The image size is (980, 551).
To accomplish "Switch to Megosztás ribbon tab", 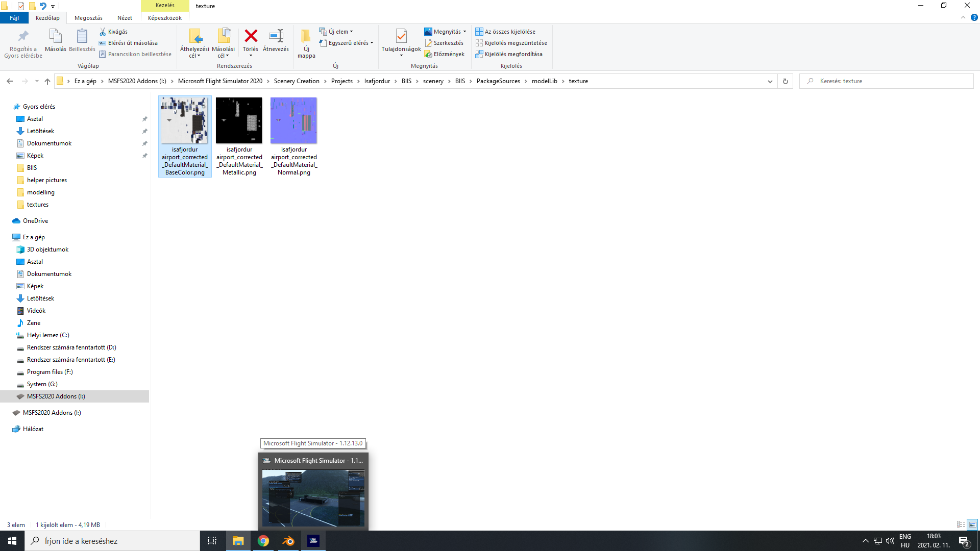I will [x=88, y=18].
